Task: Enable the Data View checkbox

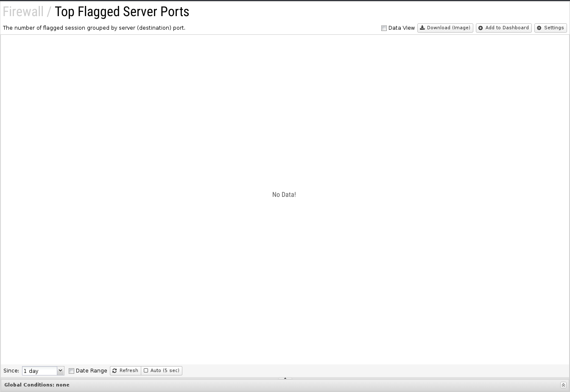Action: (x=384, y=28)
